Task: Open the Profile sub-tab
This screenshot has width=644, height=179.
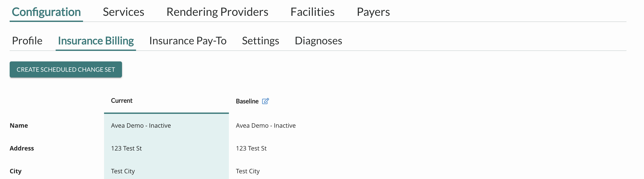Action: coord(27,41)
